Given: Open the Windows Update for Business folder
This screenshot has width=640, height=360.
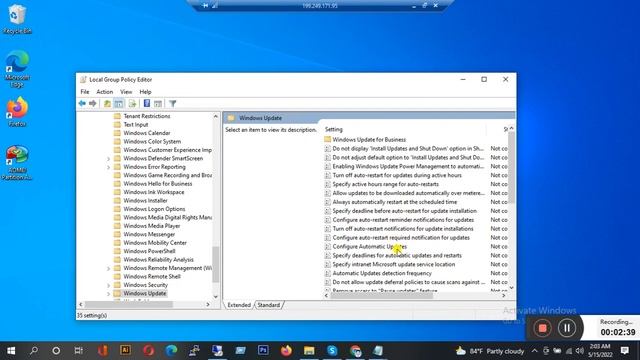Looking at the screenshot, I should pyautogui.click(x=369, y=140).
